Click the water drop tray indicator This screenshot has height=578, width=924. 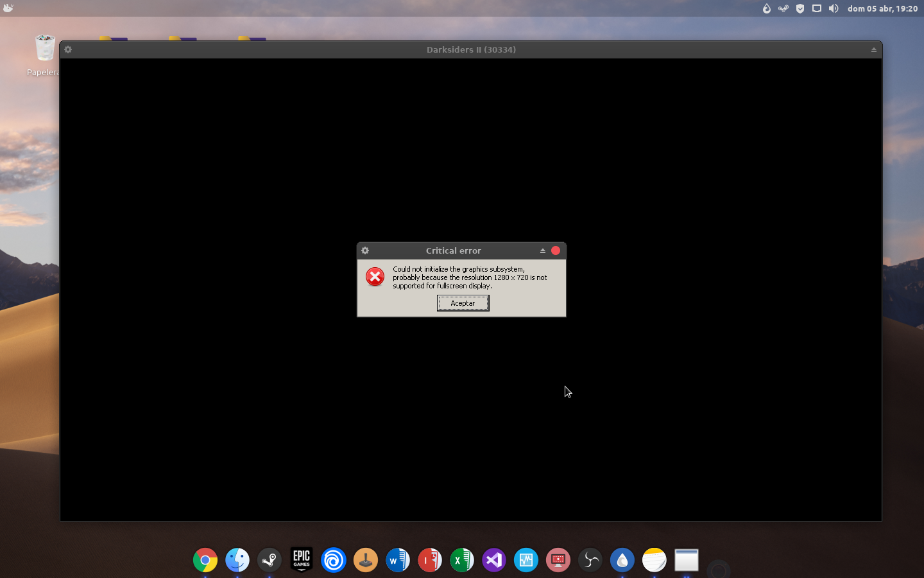point(766,8)
